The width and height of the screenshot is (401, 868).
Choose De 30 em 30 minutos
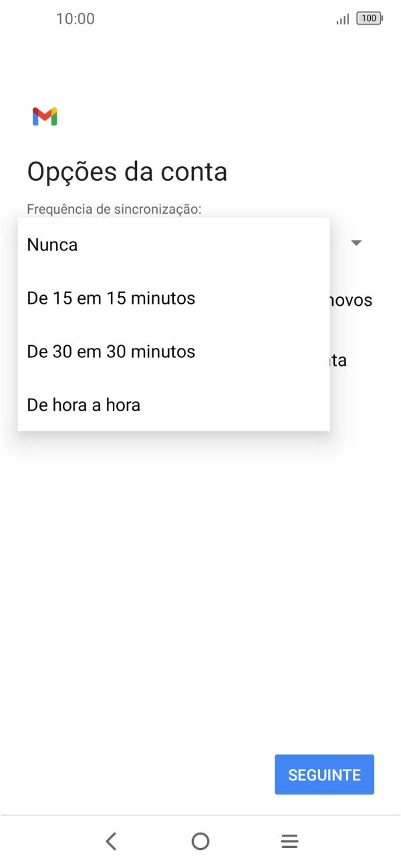pyautogui.click(x=110, y=351)
